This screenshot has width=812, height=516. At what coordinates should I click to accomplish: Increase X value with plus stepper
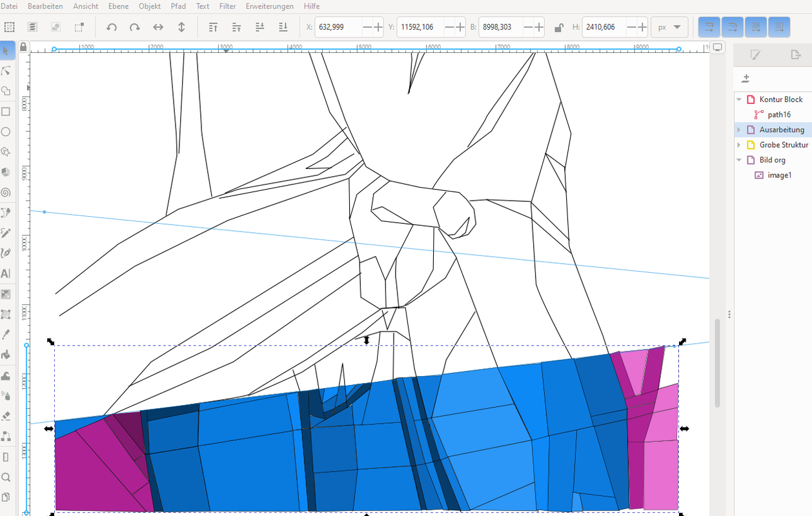click(x=378, y=27)
